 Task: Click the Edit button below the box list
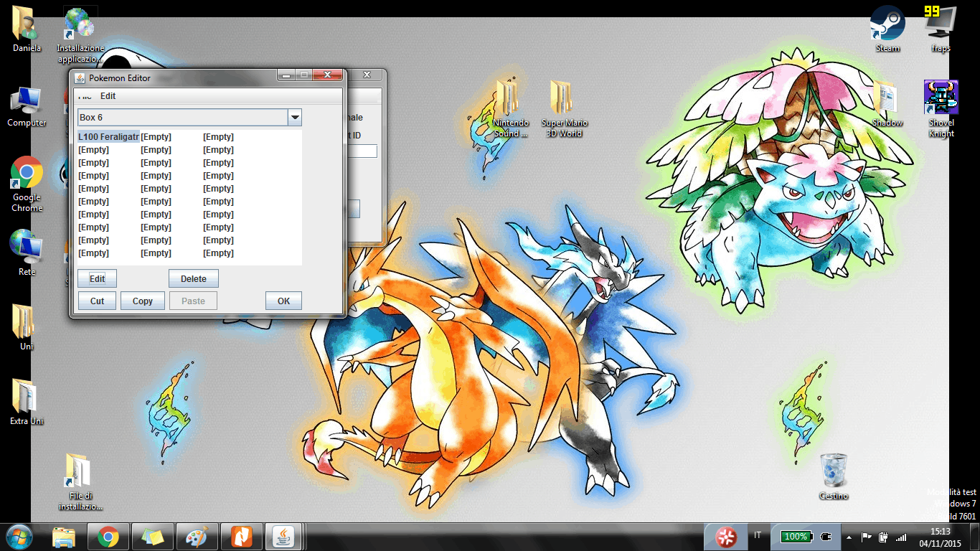click(97, 278)
